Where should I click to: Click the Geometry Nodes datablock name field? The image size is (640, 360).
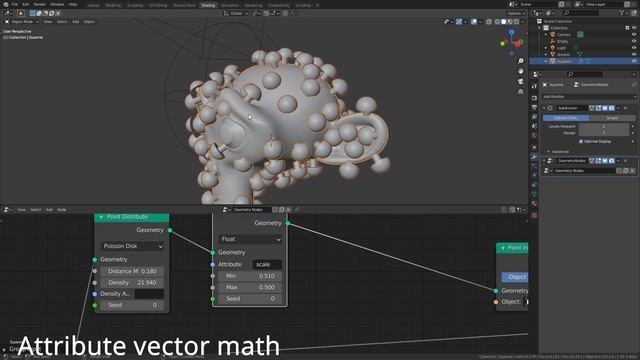[x=584, y=171]
